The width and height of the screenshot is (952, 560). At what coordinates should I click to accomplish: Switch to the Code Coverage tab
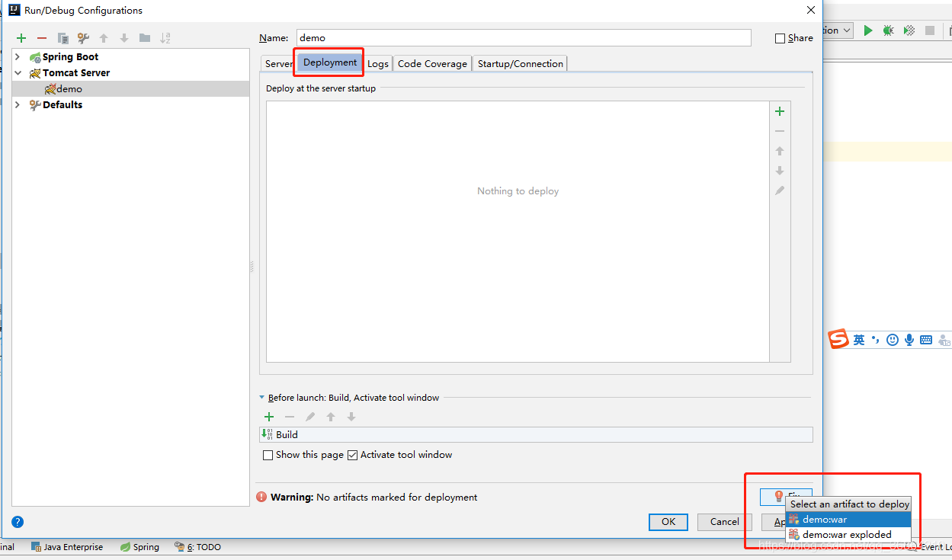click(x=432, y=64)
